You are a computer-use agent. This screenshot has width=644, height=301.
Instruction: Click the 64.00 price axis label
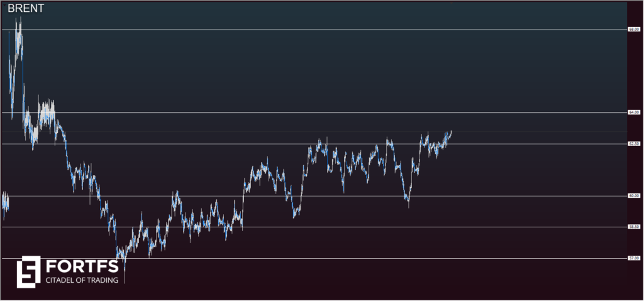tap(633, 113)
